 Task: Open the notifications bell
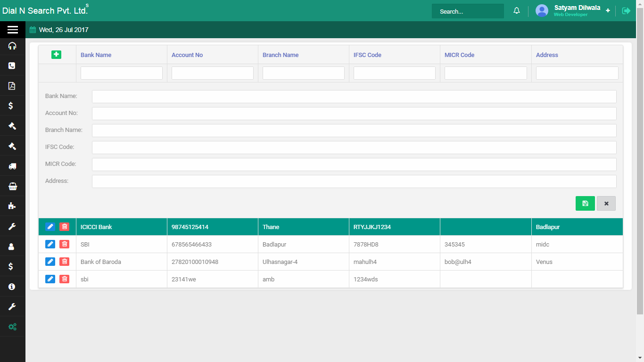(517, 11)
